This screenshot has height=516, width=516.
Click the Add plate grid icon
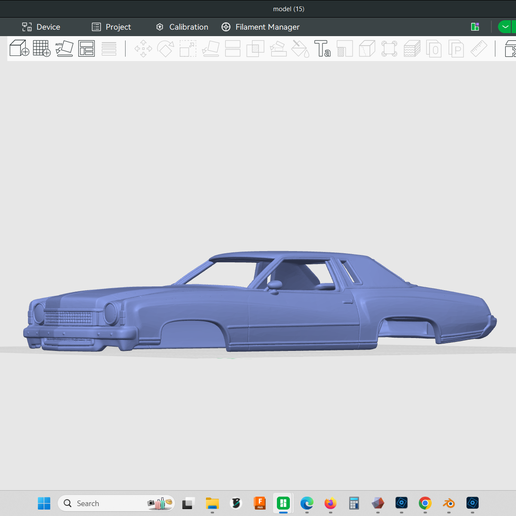tap(42, 48)
